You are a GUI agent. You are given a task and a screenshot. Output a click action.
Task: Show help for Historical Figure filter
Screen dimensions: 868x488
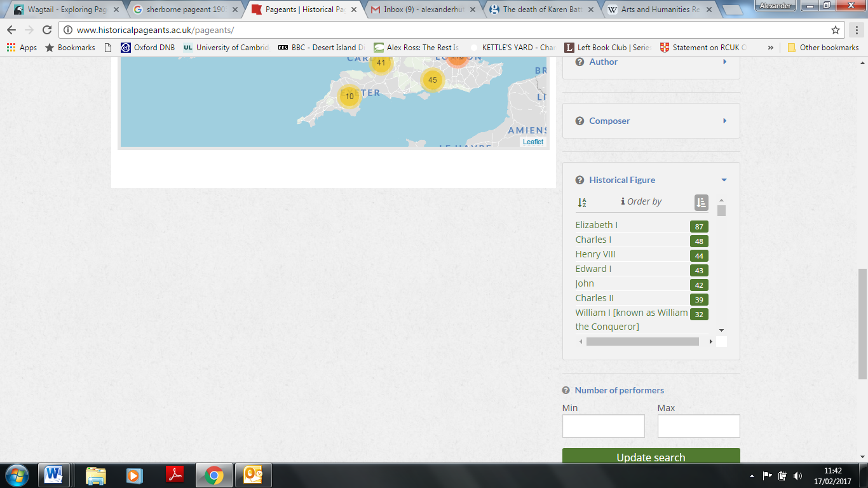pyautogui.click(x=580, y=180)
